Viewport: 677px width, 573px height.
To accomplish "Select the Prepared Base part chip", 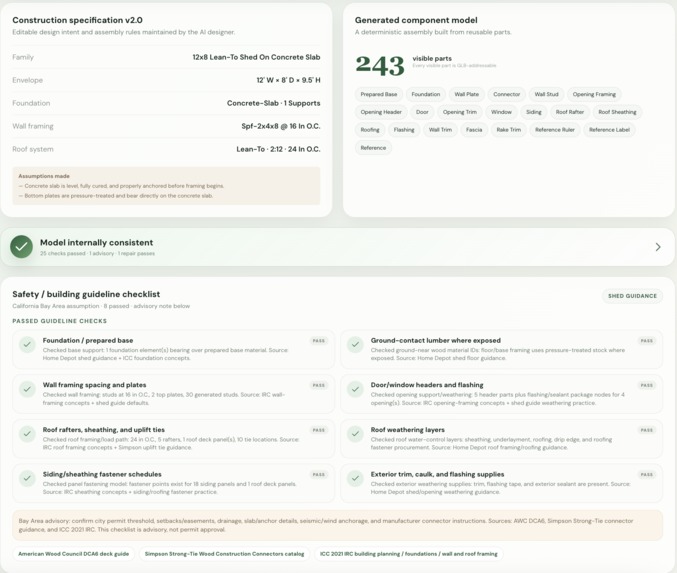I will [x=379, y=94].
